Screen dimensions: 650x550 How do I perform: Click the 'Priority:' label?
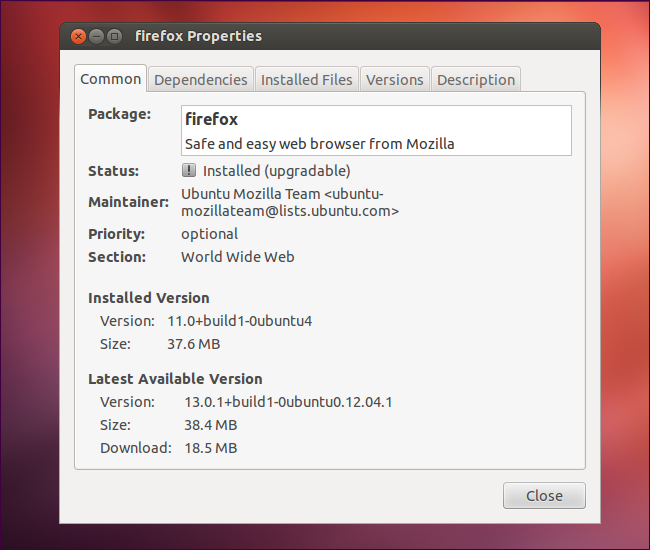pos(116,234)
